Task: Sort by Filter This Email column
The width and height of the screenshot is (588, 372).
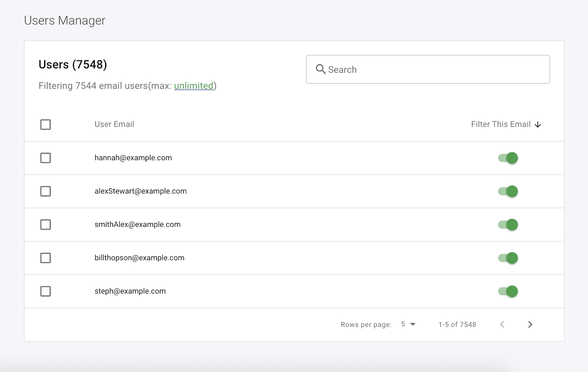Action: point(506,124)
